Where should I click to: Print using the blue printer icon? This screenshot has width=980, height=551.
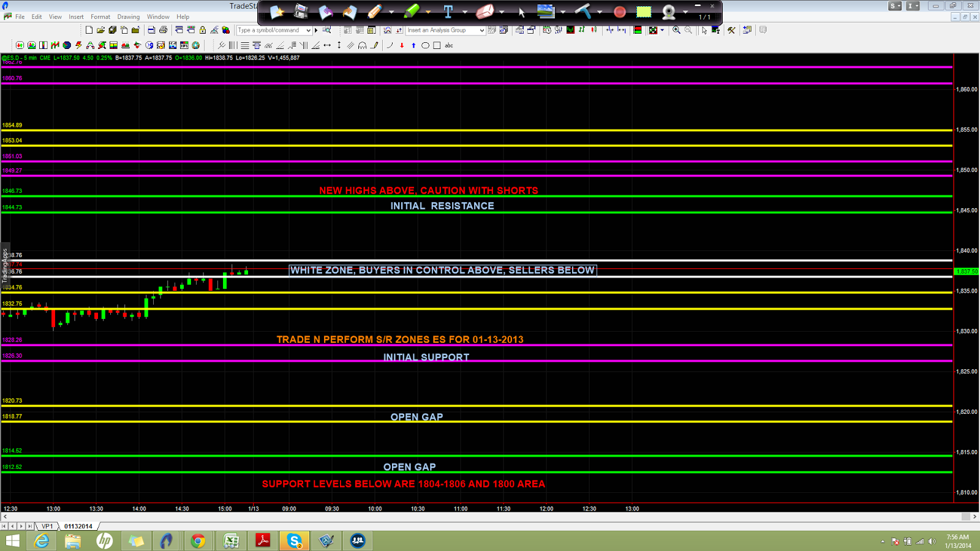pos(151,30)
